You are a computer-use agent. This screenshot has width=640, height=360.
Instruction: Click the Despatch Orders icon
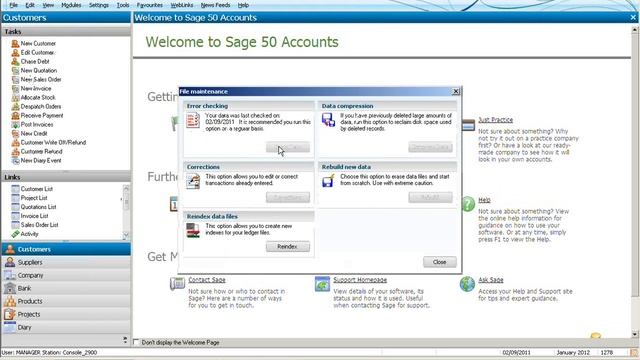tap(15, 106)
